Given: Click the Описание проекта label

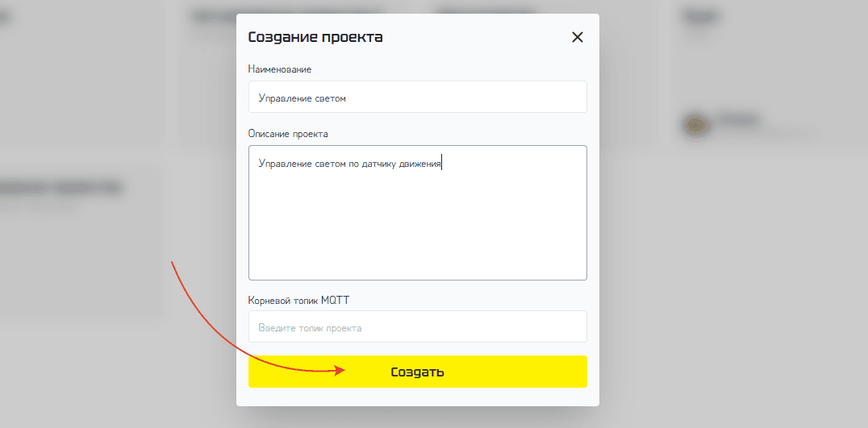Looking at the screenshot, I should coord(288,134).
